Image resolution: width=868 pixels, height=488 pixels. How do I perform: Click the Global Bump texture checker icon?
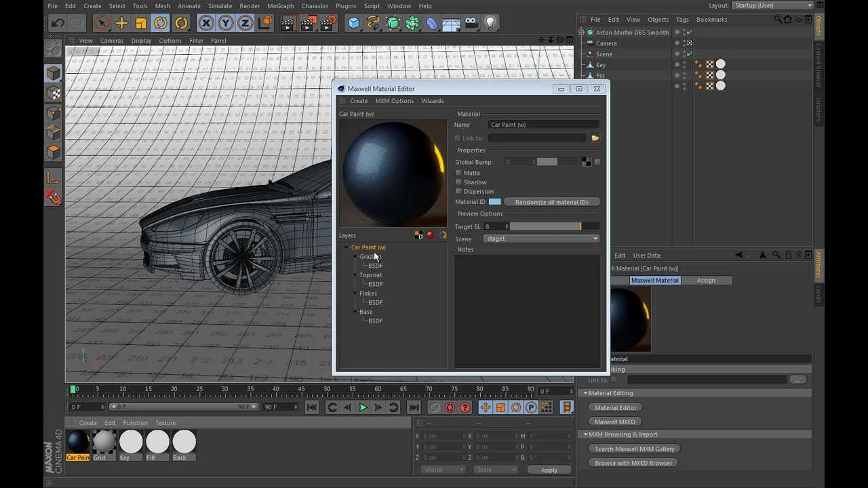(587, 162)
